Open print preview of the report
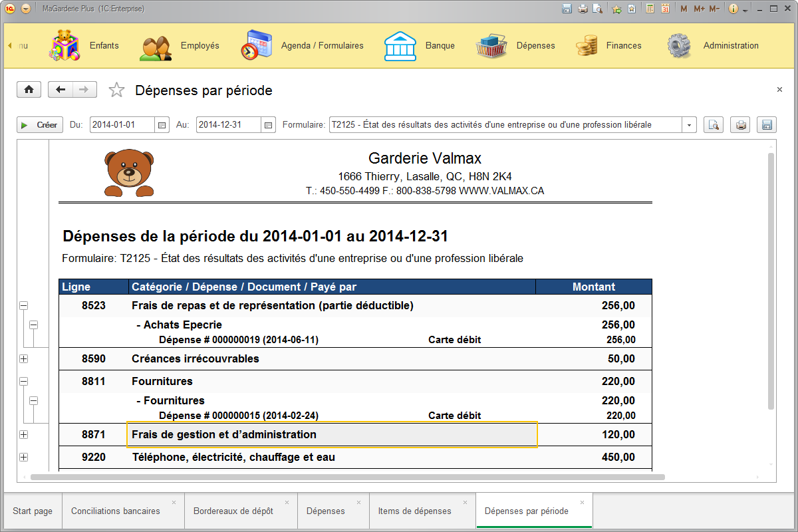The width and height of the screenshot is (798, 532). coord(713,124)
